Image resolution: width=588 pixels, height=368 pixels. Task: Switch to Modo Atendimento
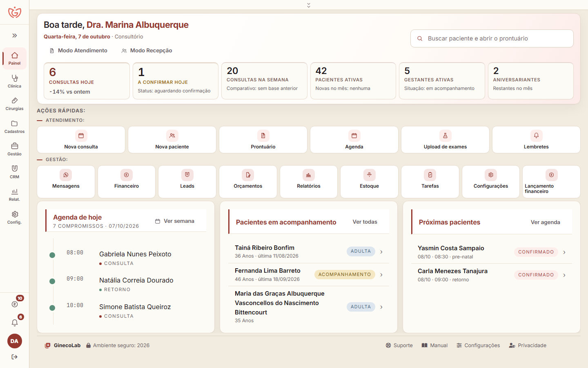78,51
